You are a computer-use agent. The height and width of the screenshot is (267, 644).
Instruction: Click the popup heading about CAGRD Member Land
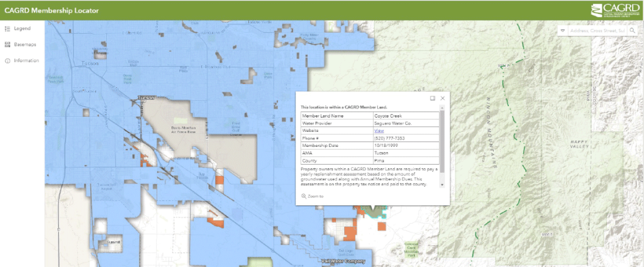click(x=344, y=107)
